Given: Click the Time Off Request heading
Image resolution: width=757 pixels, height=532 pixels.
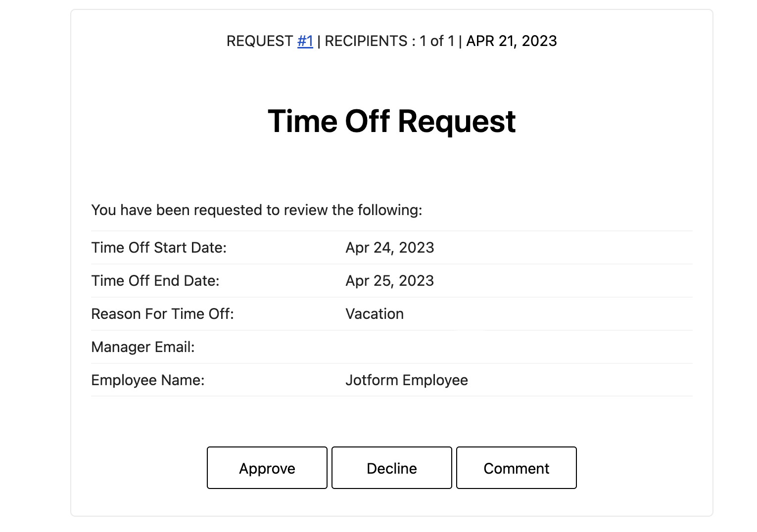Looking at the screenshot, I should click(x=391, y=122).
